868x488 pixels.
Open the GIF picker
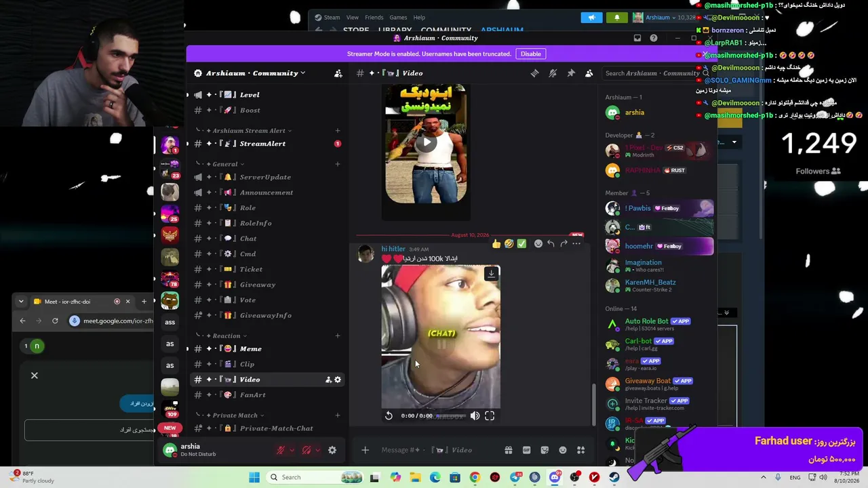526,450
